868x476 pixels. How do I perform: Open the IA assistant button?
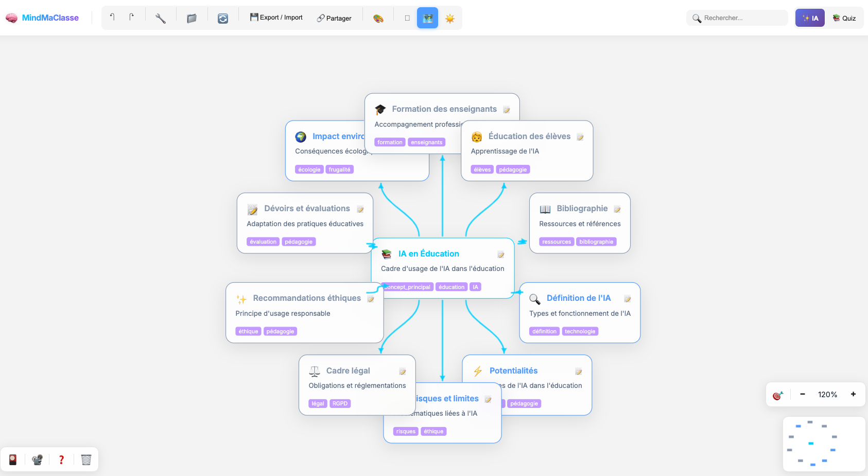point(810,18)
